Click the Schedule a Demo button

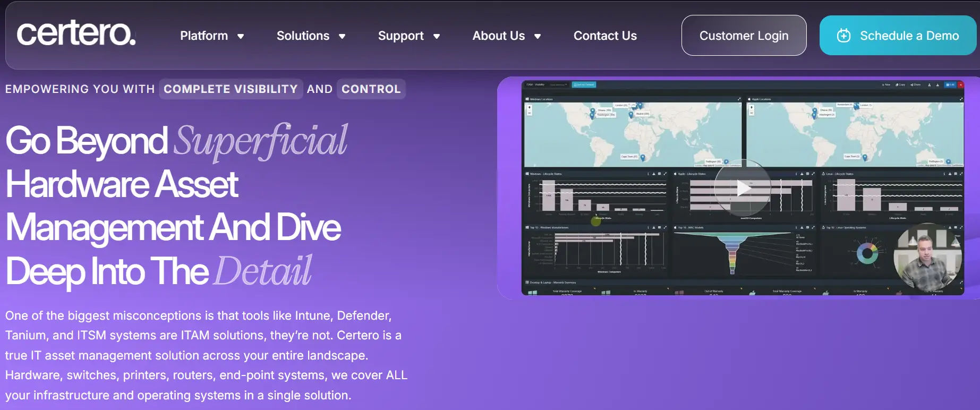click(x=898, y=36)
